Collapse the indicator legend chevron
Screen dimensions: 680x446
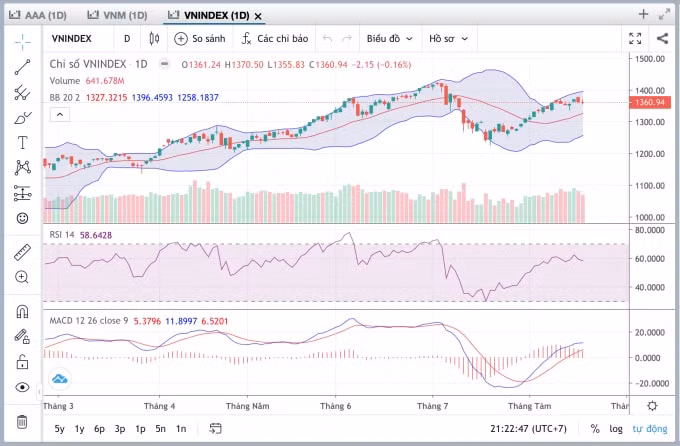point(60,115)
